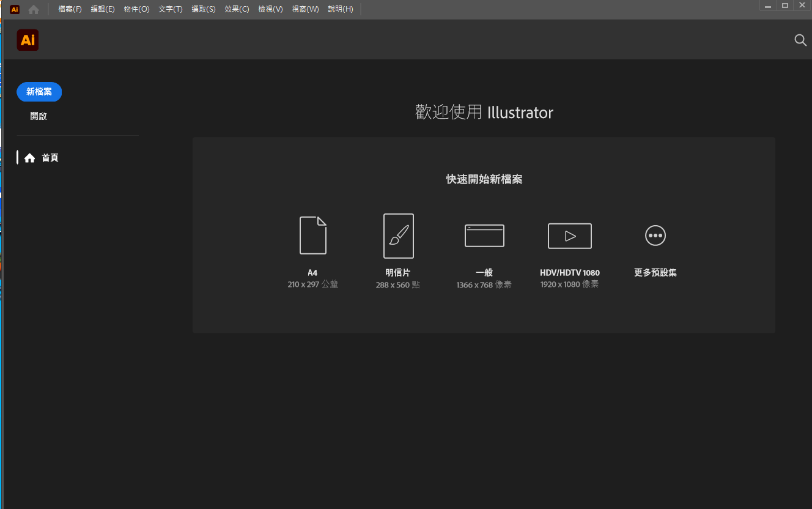812x509 pixels.
Task: Click the 更多預設集 ellipsis icon
Action: pos(655,236)
